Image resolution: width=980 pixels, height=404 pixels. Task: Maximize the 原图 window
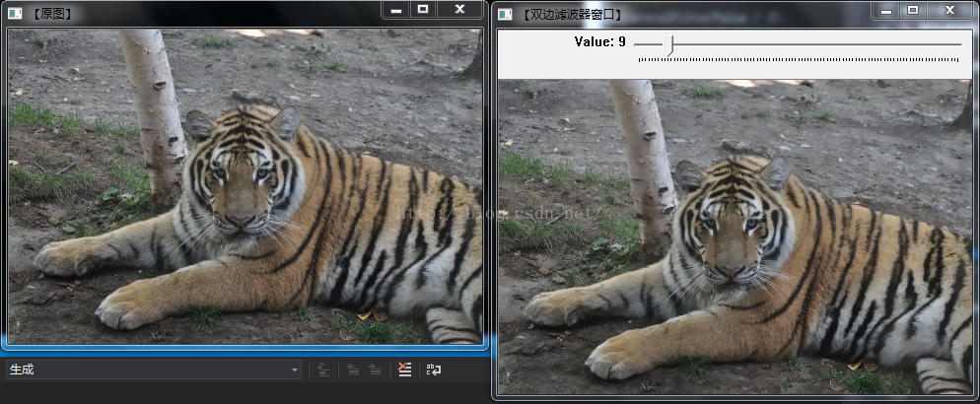pyautogui.click(x=423, y=9)
